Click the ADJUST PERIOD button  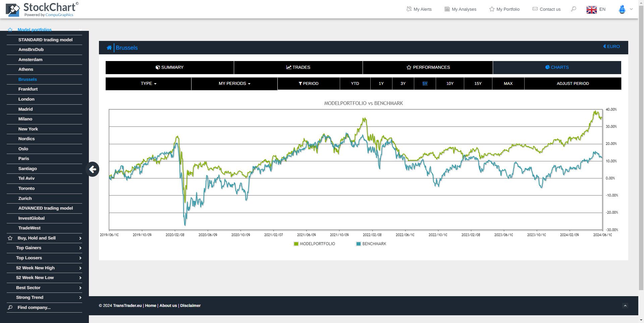coord(572,84)
